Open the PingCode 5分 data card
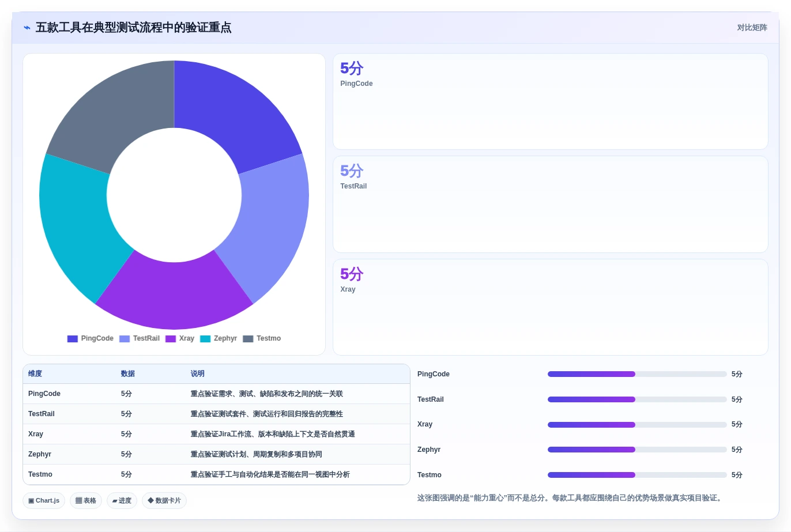This screenshot has height=532, width=791. click(x=551, y=101)
